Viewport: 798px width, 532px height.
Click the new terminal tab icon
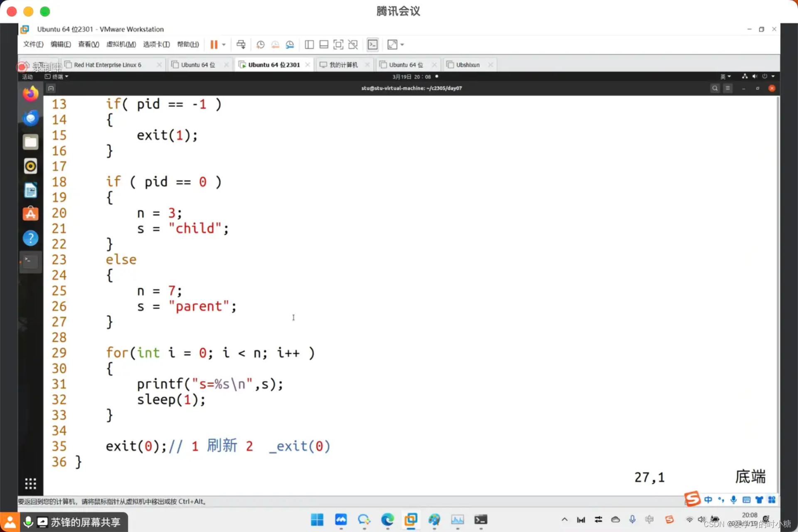(x=51, y=88)
